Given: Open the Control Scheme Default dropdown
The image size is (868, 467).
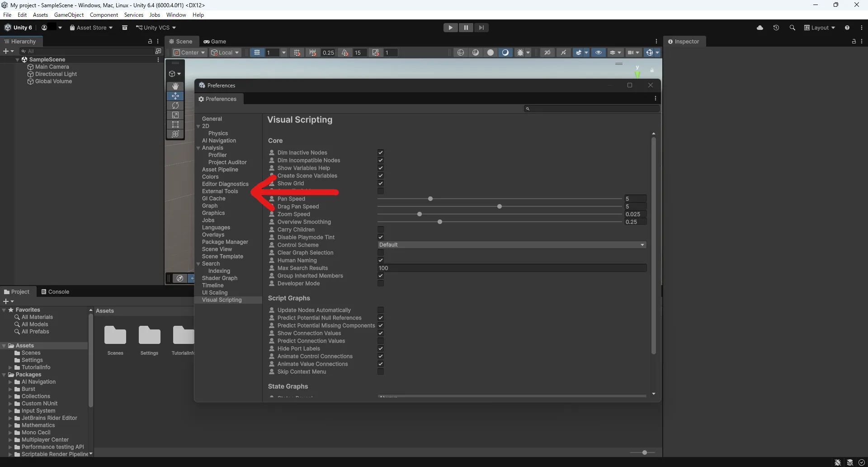Looking at the screenshot, I should coord(511,244).
